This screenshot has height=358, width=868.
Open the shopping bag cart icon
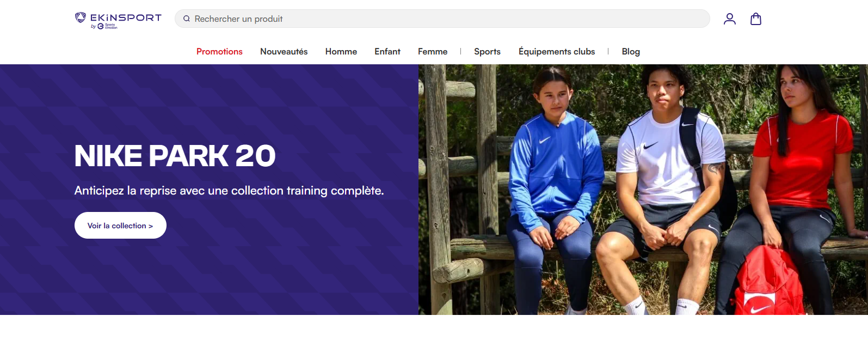coord(755,19)
